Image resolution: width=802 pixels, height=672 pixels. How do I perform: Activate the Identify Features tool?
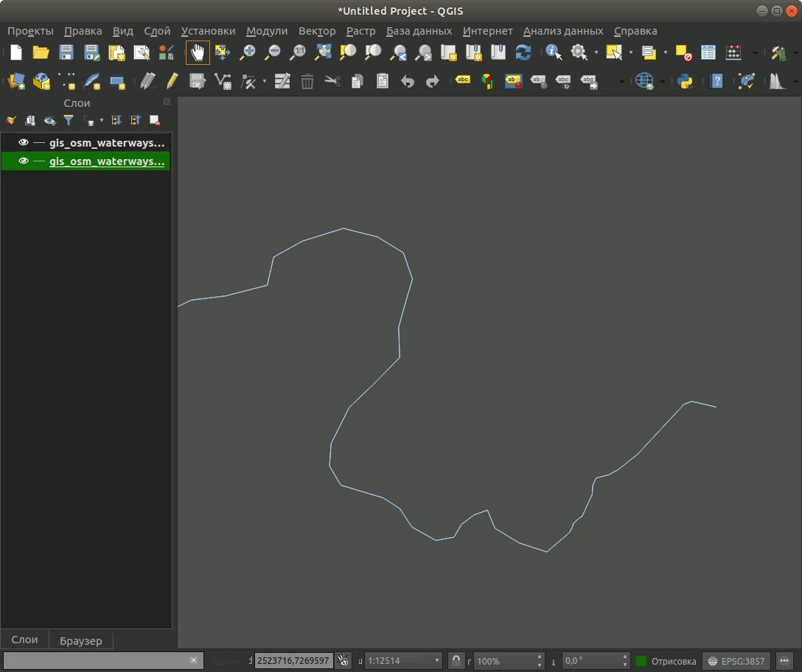(x=554, y=52)
